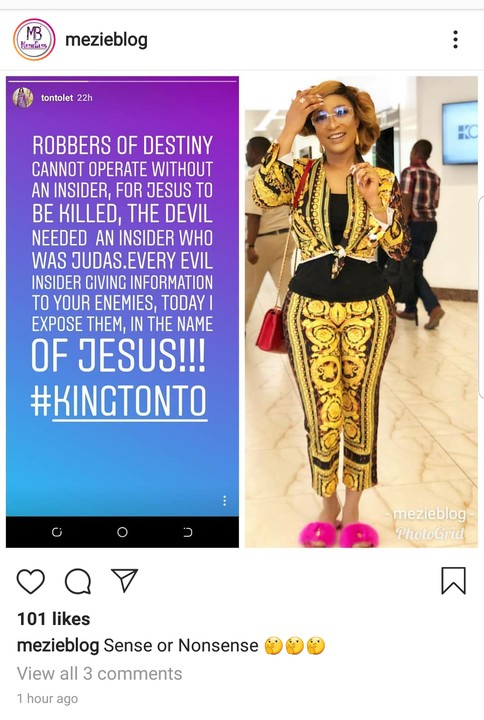This screenshot has width=484, height=720.
Task: Open mezieblog username in header
Action: tap(107, 39)
